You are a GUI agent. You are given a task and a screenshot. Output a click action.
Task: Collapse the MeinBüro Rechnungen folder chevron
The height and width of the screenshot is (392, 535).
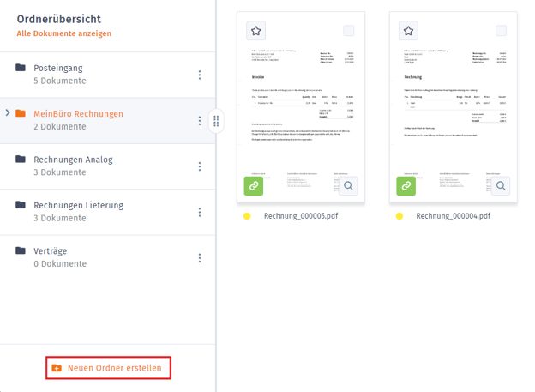8,113
